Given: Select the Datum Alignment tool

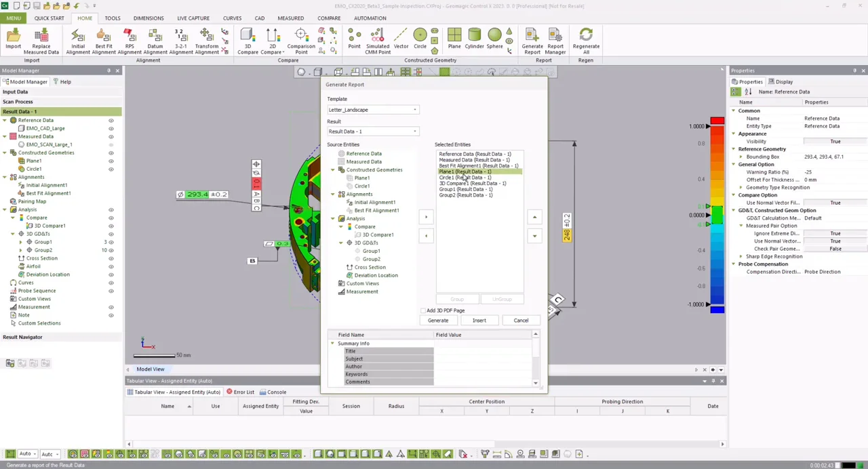Looking at the screenshot, I should pos(155,41).
